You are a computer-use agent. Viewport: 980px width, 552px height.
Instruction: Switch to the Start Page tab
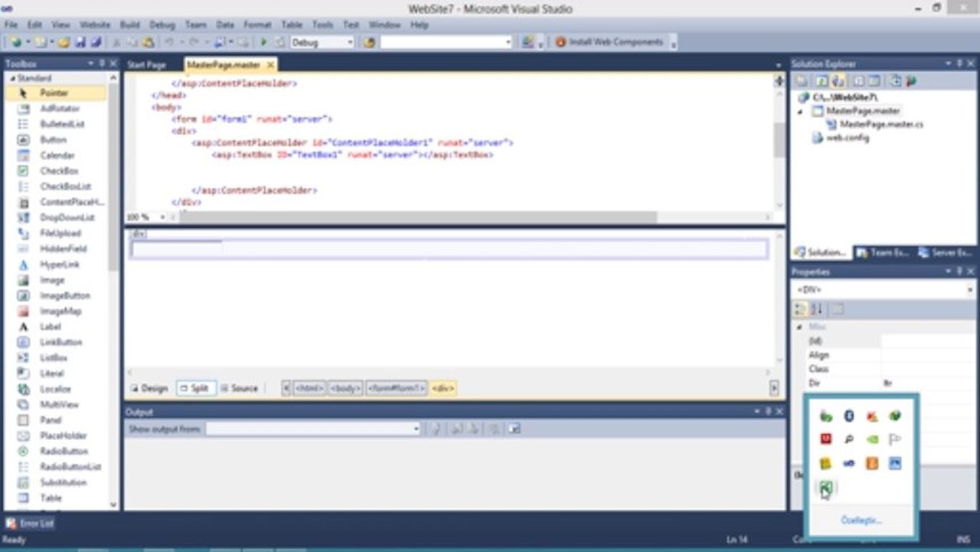click(146, 65)
